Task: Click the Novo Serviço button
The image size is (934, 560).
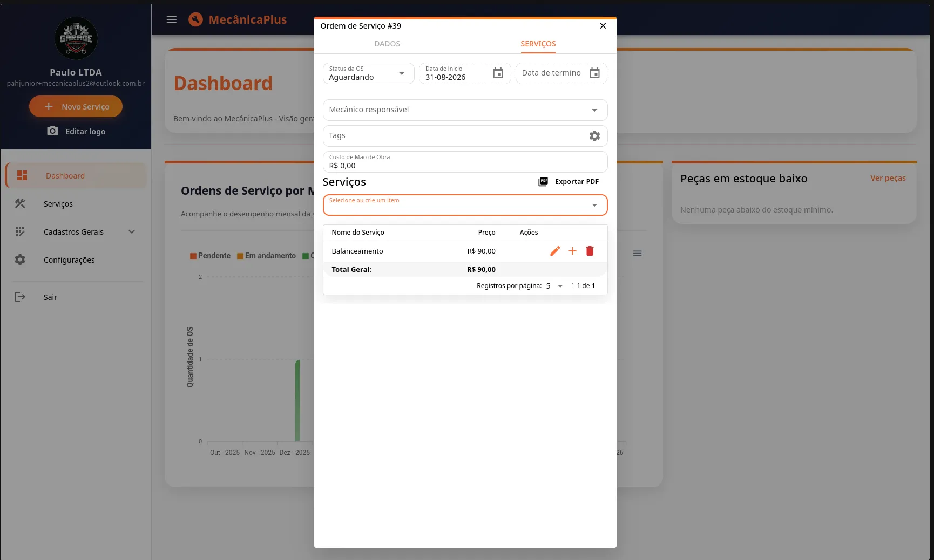Action: point(76,106)
